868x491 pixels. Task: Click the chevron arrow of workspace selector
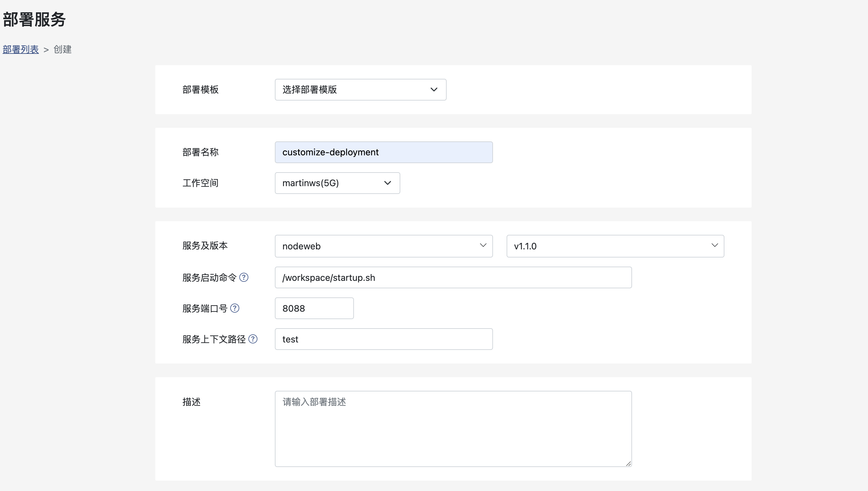coord(388,183)
